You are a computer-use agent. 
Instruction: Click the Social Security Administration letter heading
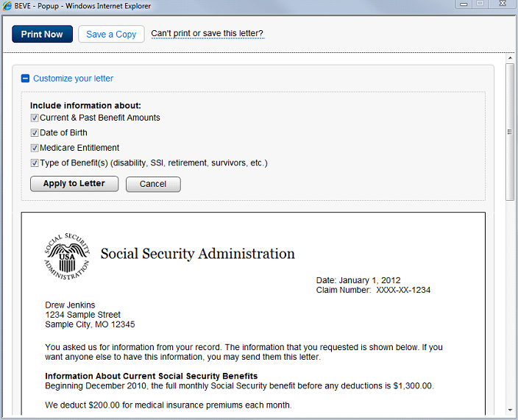tap(197, 254)
